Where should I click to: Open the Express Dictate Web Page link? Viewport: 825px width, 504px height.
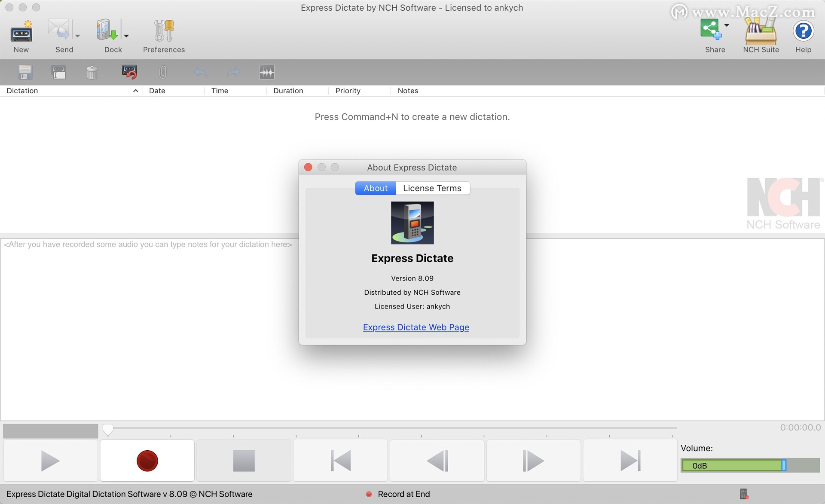point(416,327)
